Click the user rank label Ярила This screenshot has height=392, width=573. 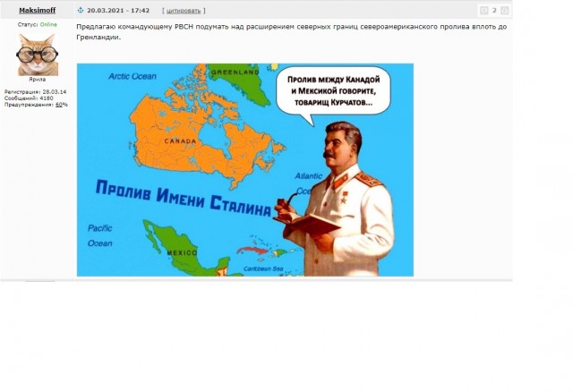point(38,80)
